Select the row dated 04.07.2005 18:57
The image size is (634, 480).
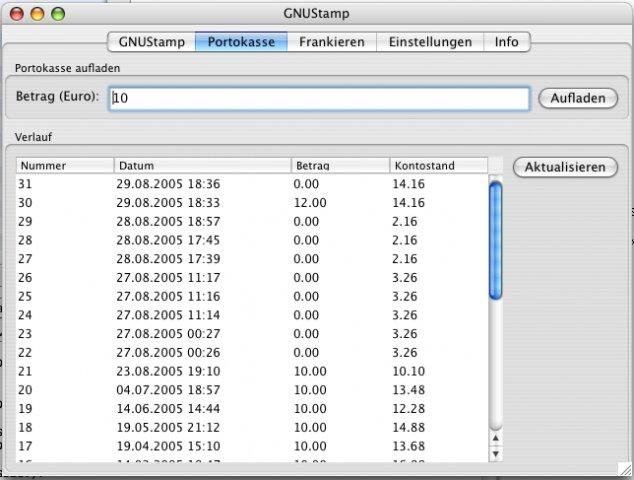(252, 390)
